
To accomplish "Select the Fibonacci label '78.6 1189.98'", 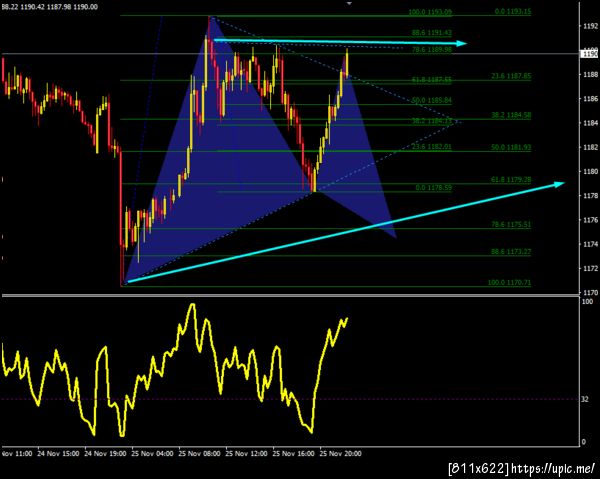I will click(x=432, y=50).
